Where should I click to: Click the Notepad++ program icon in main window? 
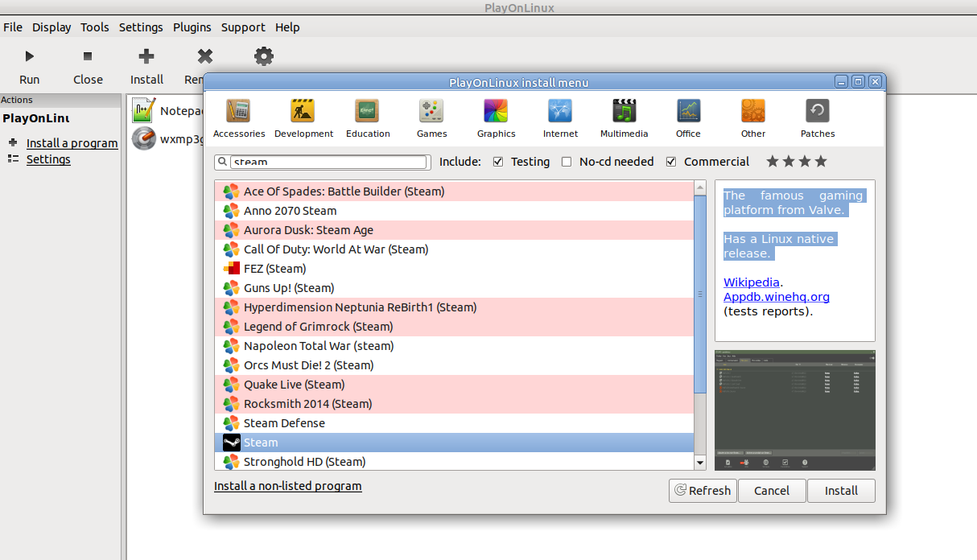[143, 110]
